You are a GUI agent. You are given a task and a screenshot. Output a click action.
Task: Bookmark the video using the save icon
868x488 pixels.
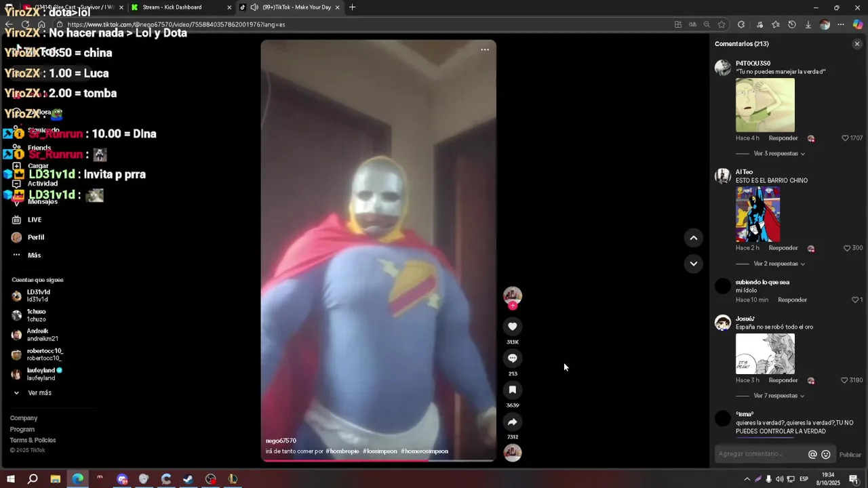pos(513,390)
